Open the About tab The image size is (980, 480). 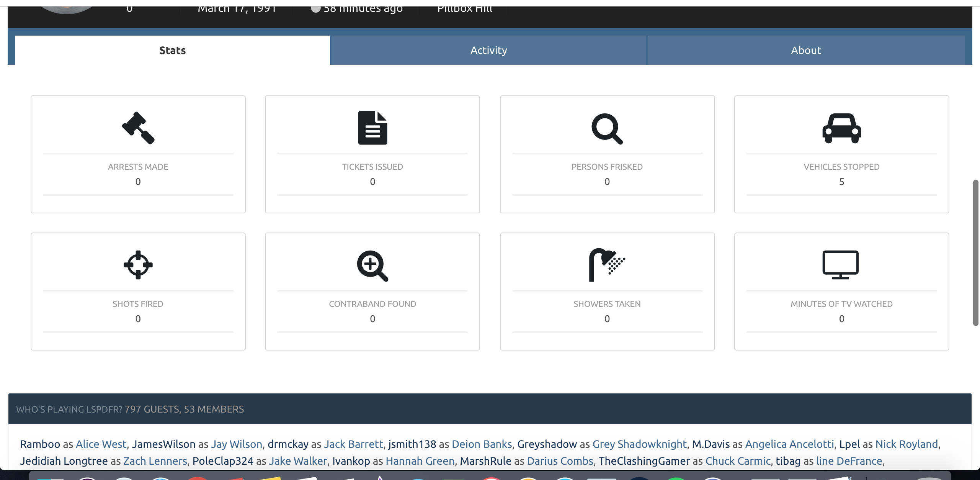[x=806, y=50]
